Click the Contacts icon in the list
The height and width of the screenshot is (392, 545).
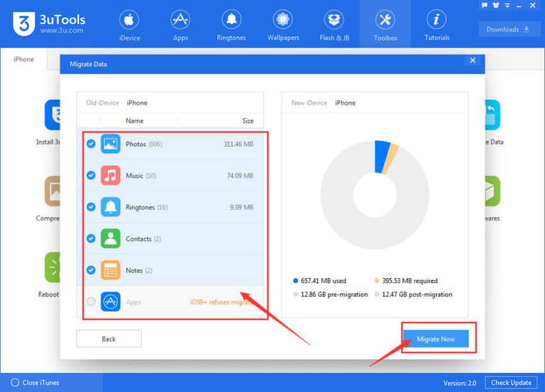coord(111,239)
